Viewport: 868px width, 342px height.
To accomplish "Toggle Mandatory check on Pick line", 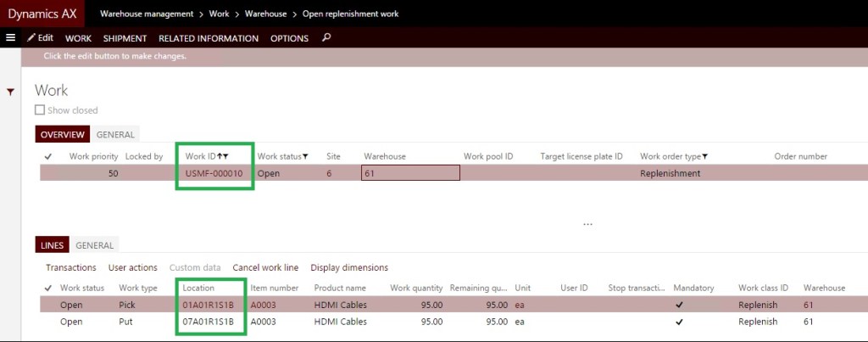I will pos(679,305).
